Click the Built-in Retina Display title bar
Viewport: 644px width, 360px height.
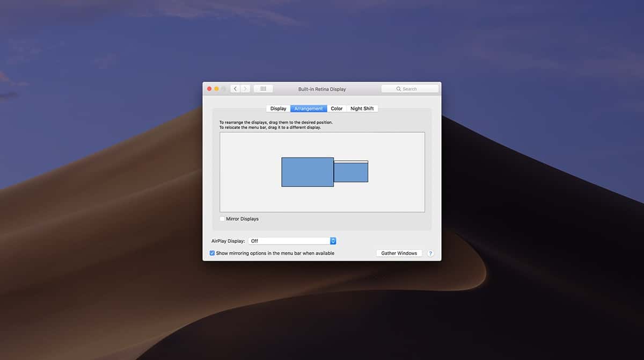pos(322,89)
